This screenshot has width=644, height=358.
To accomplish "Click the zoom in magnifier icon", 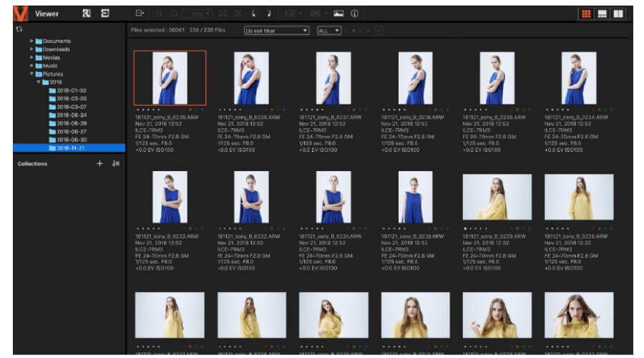I will pyautogui.click(x=159, y=14).
